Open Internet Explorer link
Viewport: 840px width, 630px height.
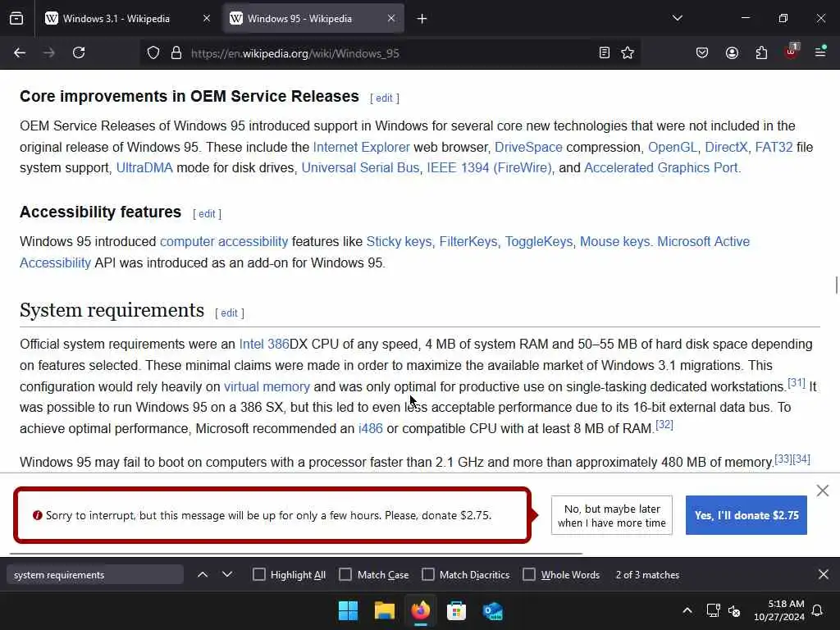click(x=361, y=147)
